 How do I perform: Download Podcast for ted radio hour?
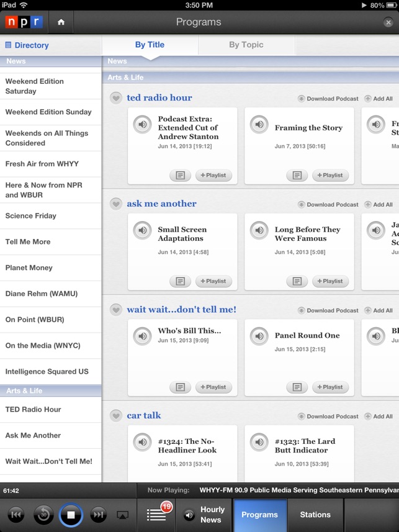[328, 99]
